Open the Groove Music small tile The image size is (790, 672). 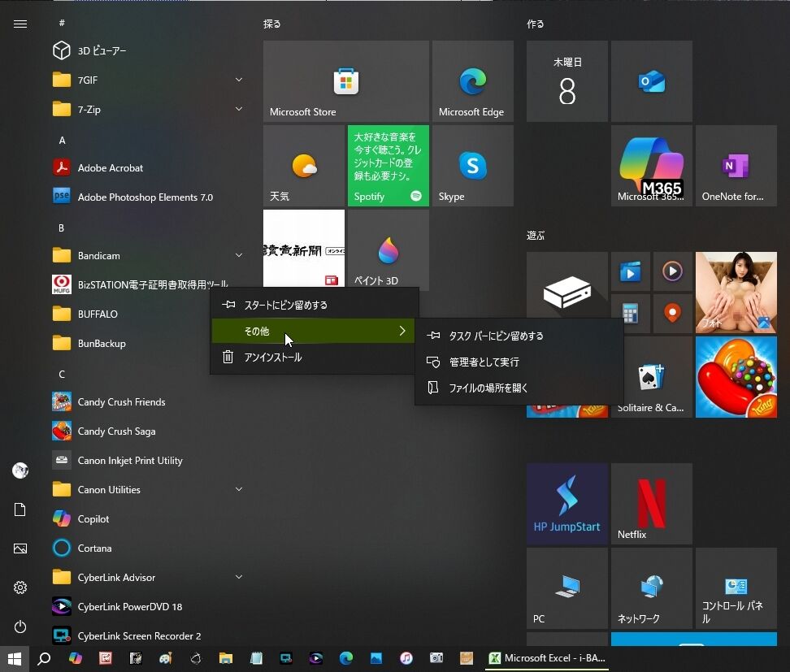(x=672, y=271)
